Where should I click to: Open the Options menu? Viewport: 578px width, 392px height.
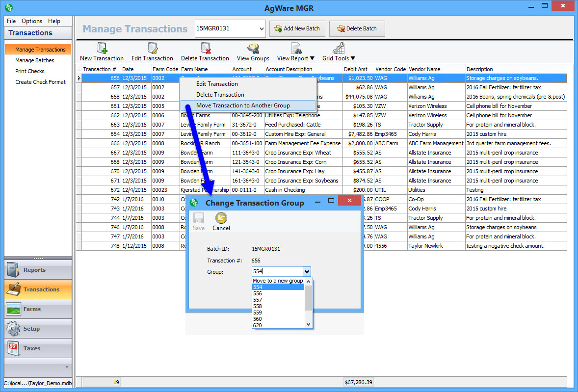(32, 21)
